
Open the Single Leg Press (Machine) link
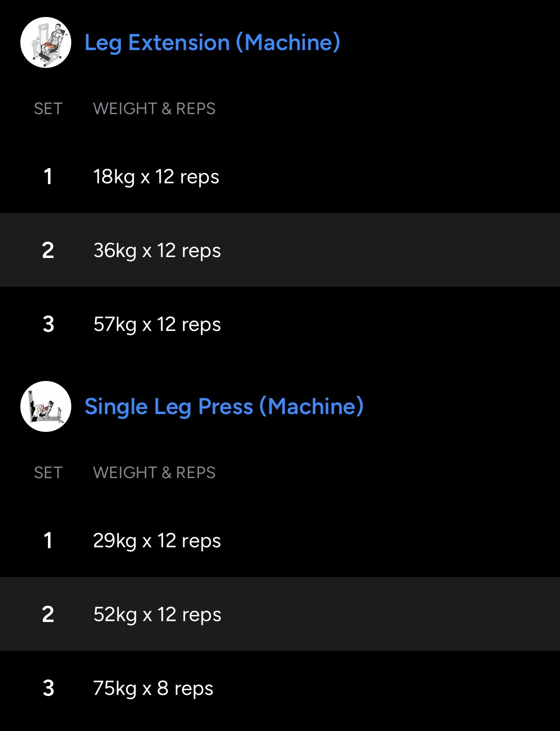(224, 406)
